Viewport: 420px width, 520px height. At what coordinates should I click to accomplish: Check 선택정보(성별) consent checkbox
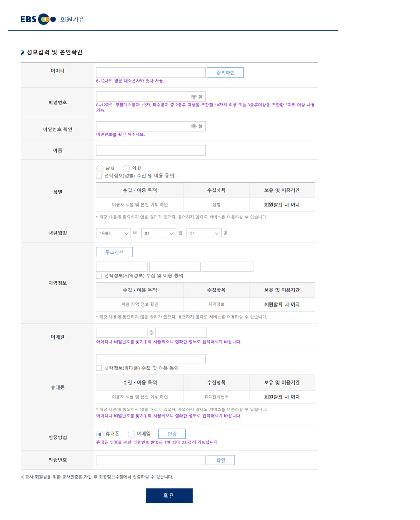click(99, 176)
